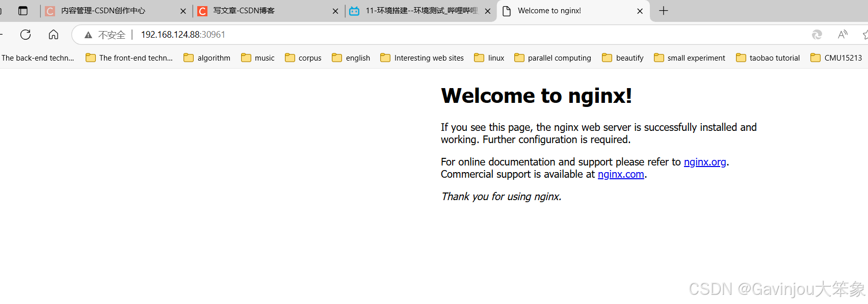This screenshot has height=304, width=868.
Task: Open the parallel computing bookmark folder
Action: click(x=553, y=58)
